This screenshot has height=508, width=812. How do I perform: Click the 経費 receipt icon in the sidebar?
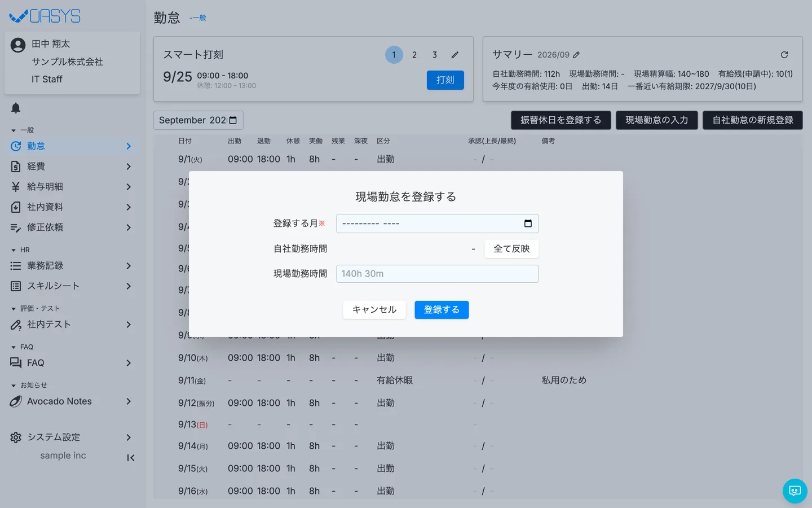pos(16,167)
